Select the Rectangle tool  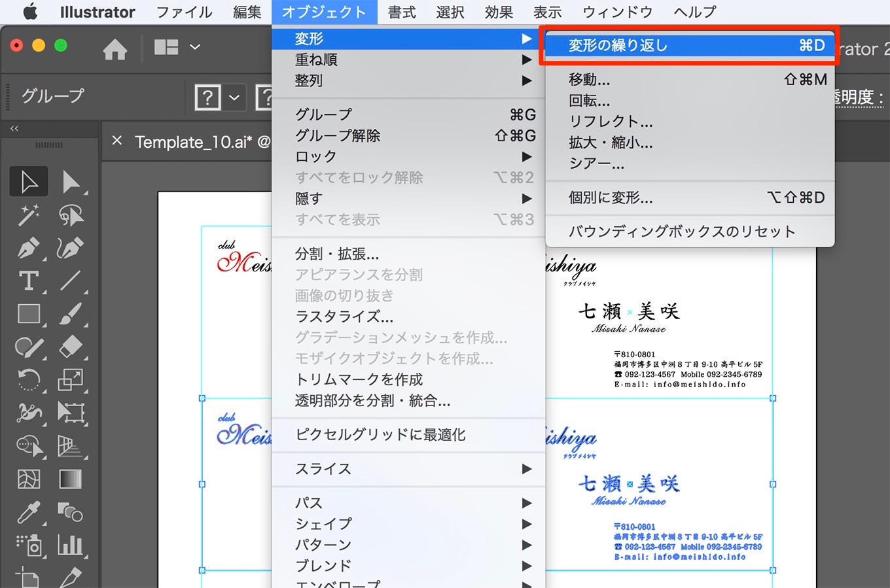tap(29, 314)
